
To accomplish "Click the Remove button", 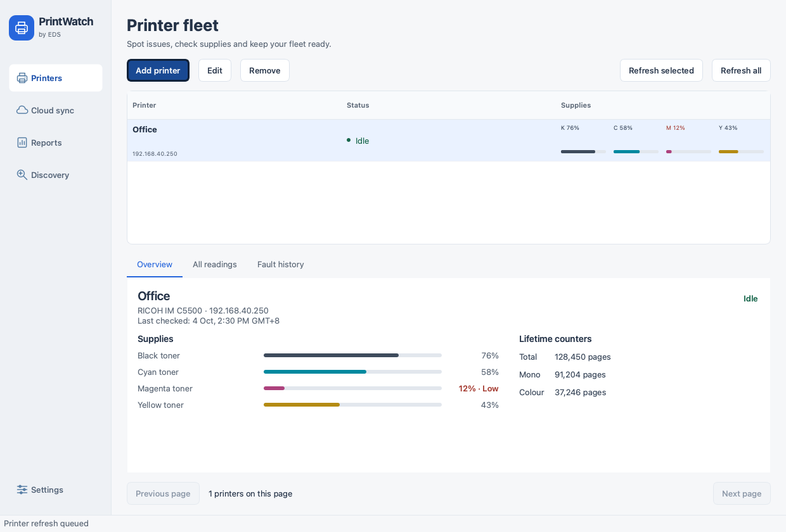I will pos(265,70).
